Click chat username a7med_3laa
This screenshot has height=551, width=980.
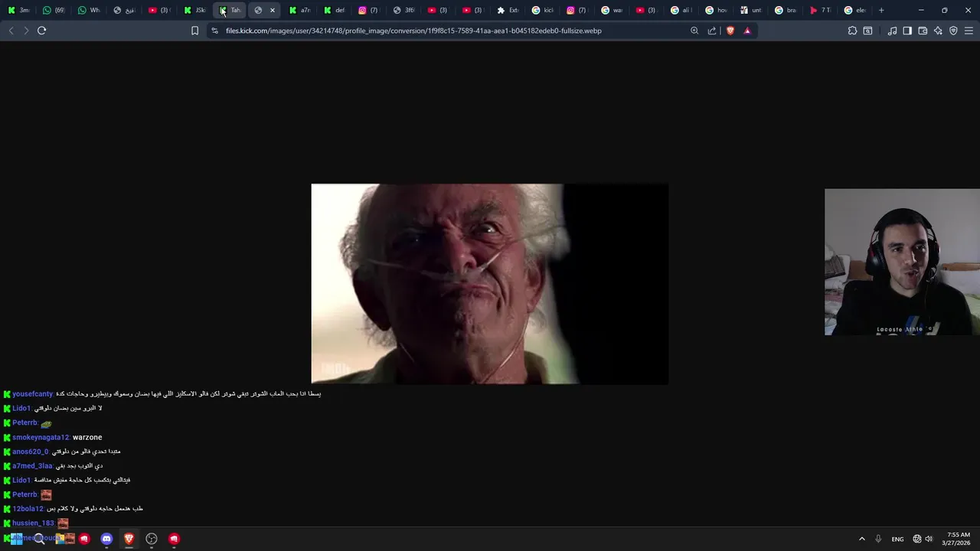click(32, 466)
